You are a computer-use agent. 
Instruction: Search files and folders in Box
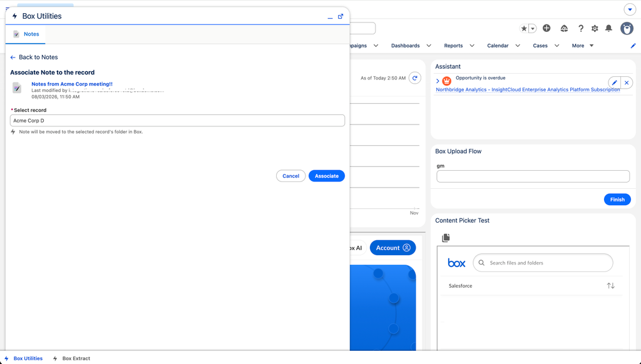pos(543,263)
